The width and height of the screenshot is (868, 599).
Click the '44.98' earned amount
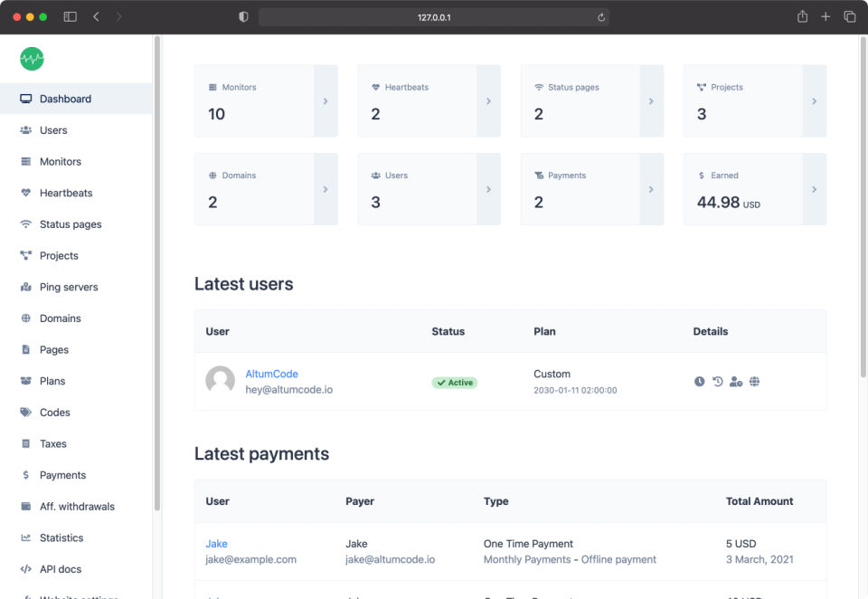point(718,203)
